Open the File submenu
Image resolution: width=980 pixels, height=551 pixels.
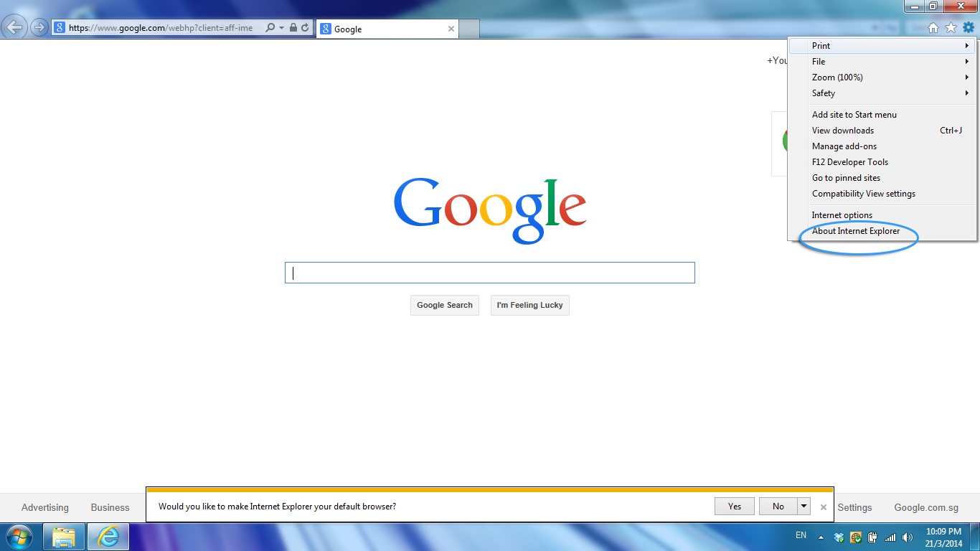click(x=882, y=61)
